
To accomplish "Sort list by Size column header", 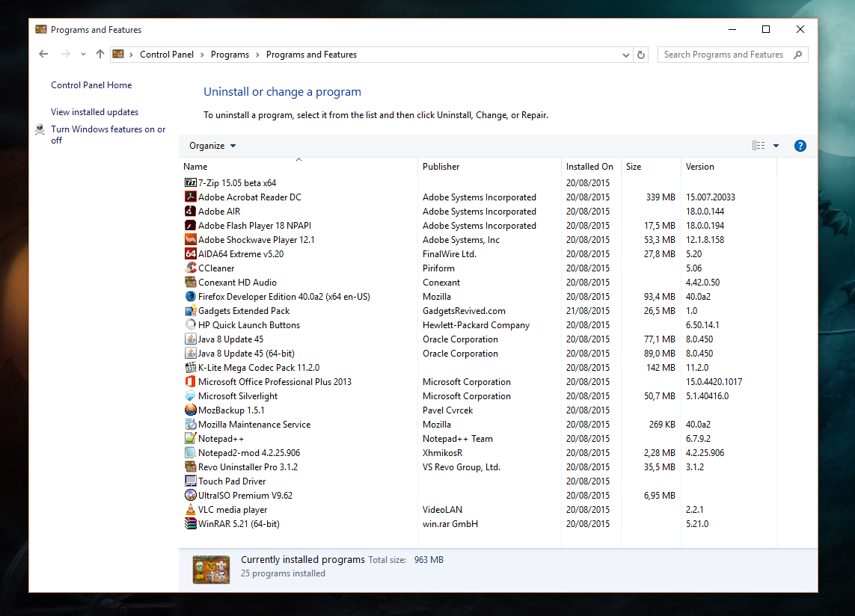I will click(x=651, y=166).
